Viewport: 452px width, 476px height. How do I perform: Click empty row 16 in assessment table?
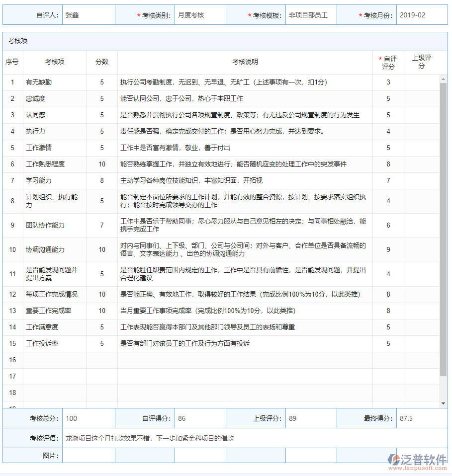224,359
